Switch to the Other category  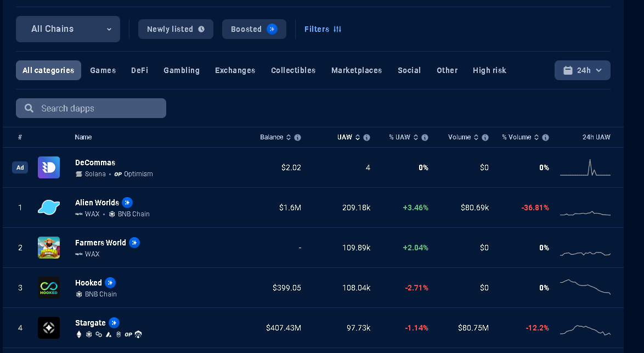(447, 70)
